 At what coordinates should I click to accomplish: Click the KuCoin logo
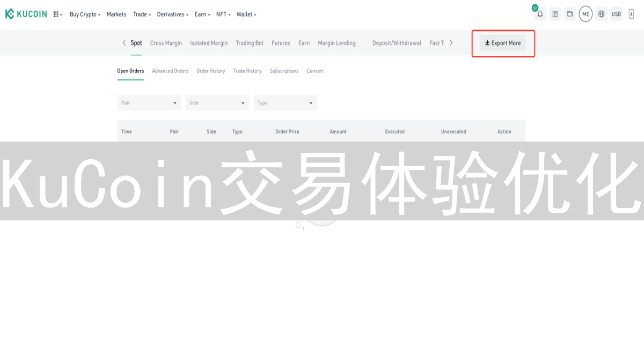click(26, 14)
